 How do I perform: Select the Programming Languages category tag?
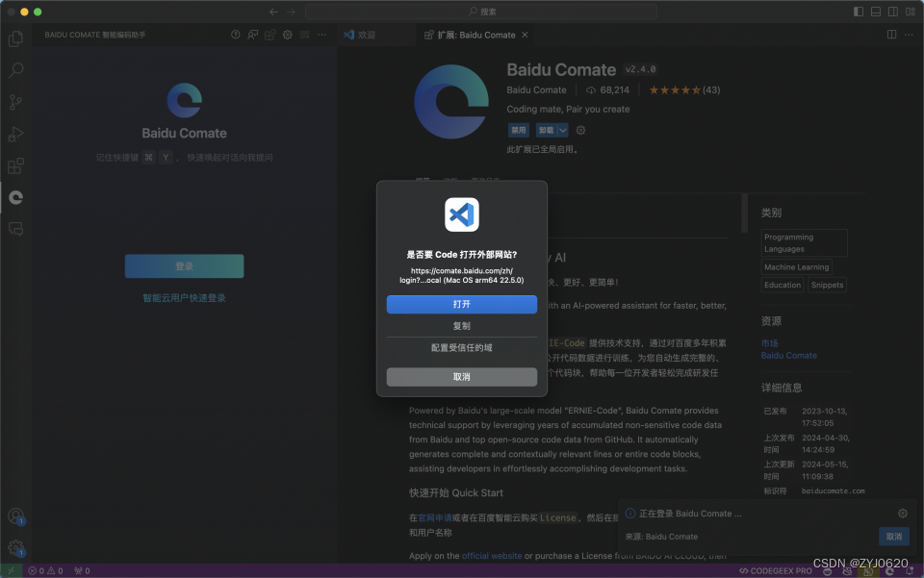coord(804,243)
